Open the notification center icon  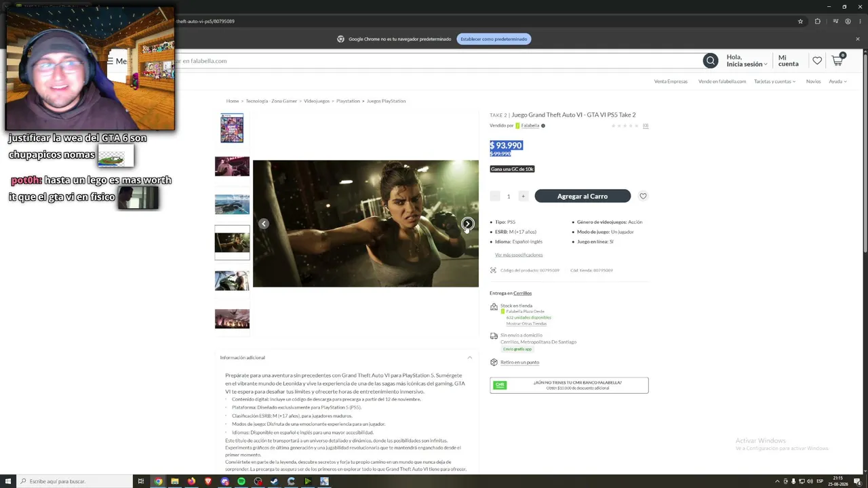857,481
